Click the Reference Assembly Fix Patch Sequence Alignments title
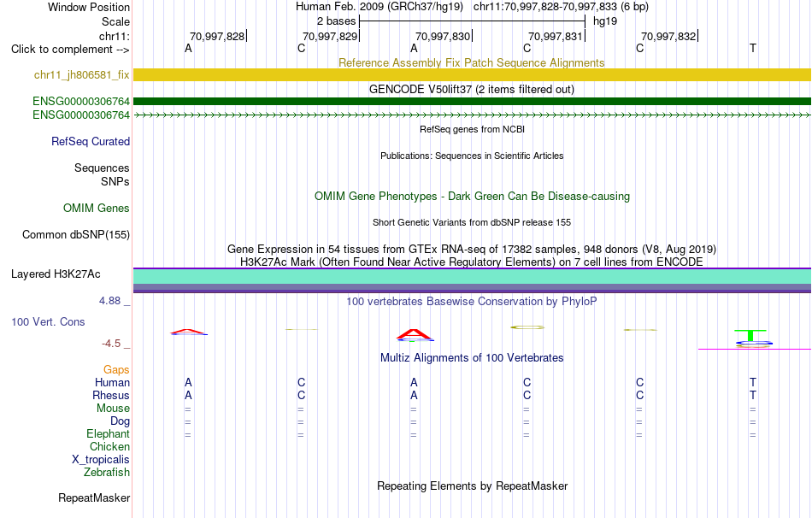This screenshot has height=518, width=812. point(472,62)
